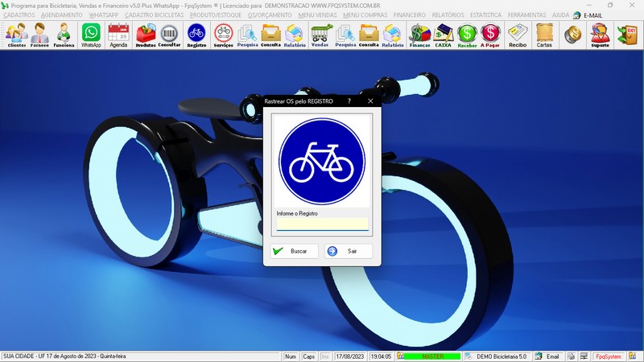Open the Suporte support icon
Viewport: 644px width, 362px height.
click(x=599, y=35)
